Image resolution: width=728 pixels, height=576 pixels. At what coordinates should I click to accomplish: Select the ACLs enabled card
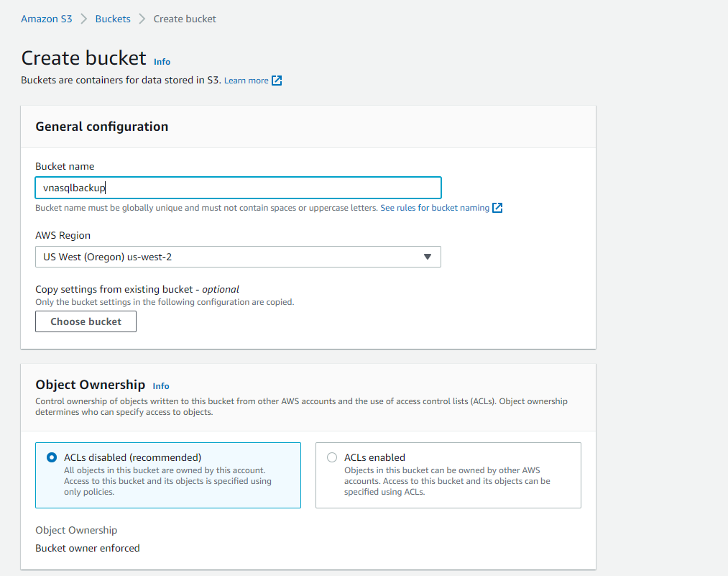448,475
